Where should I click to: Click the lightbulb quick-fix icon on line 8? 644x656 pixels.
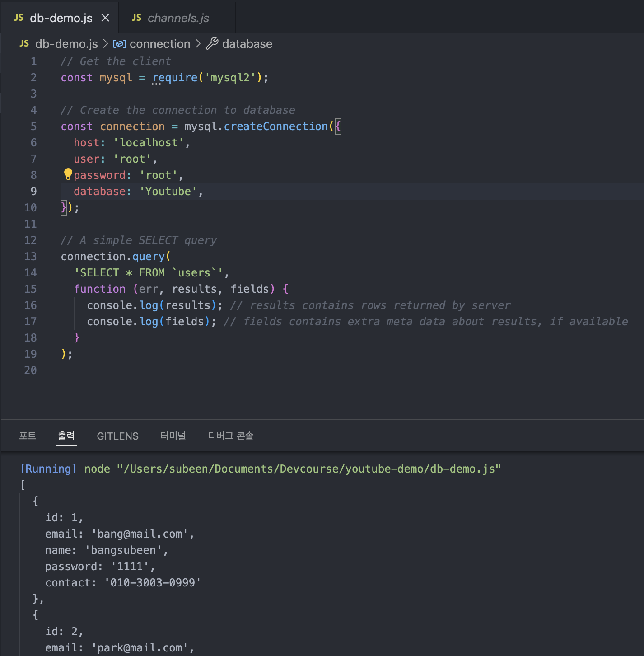(68, 174)
